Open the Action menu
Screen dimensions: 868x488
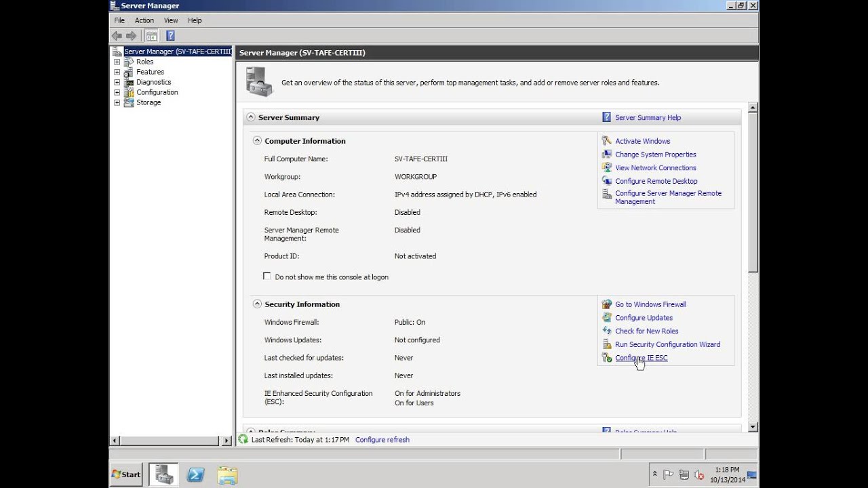coord(144,20)
